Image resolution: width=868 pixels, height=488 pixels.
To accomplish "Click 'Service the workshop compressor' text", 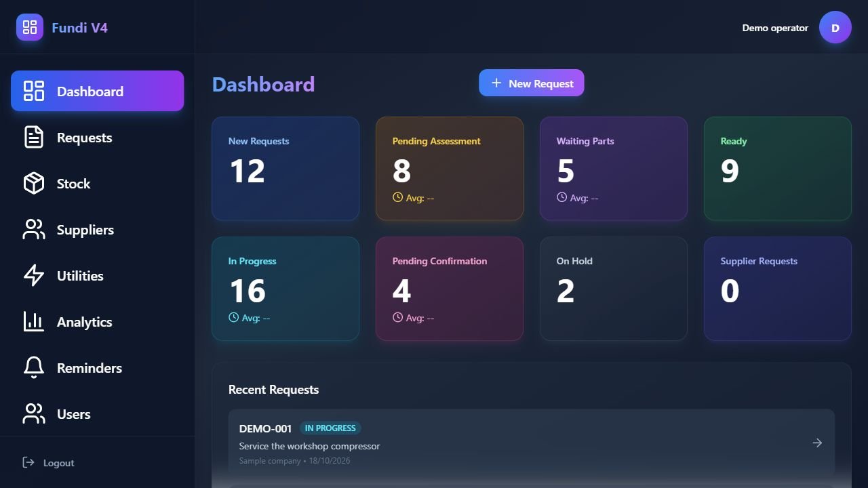I will (x=309, y=446).
